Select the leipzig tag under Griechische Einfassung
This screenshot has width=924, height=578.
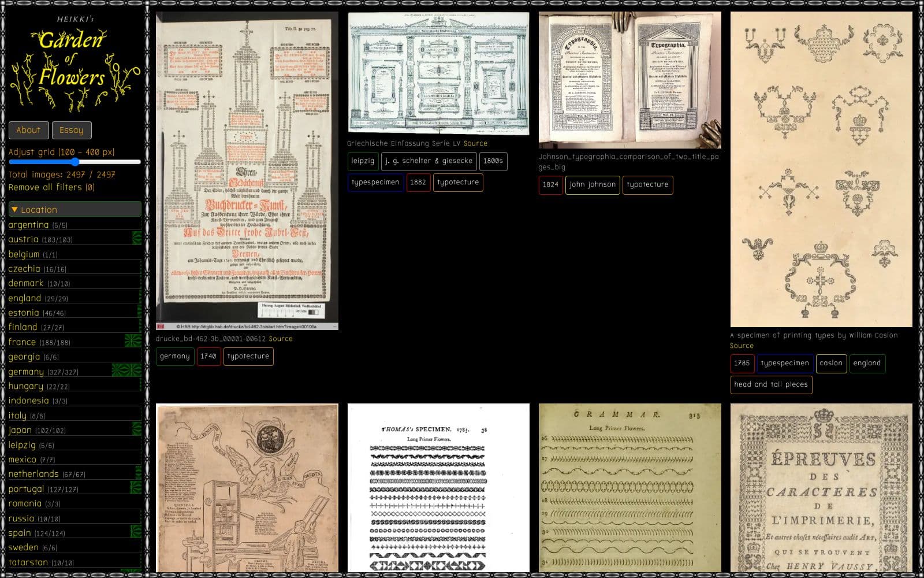click(x=363, y=161)
